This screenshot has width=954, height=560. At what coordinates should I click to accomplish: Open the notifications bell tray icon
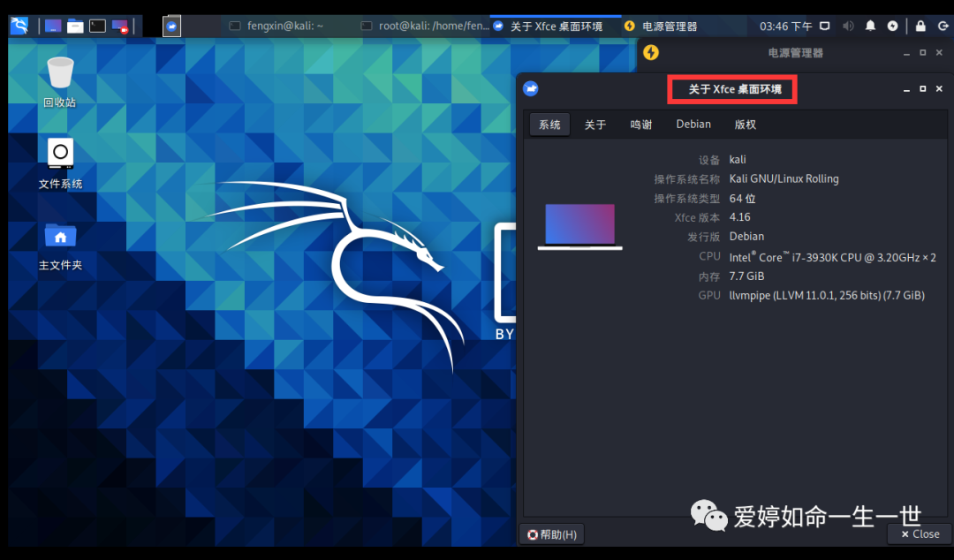click(x=870, y=26)
